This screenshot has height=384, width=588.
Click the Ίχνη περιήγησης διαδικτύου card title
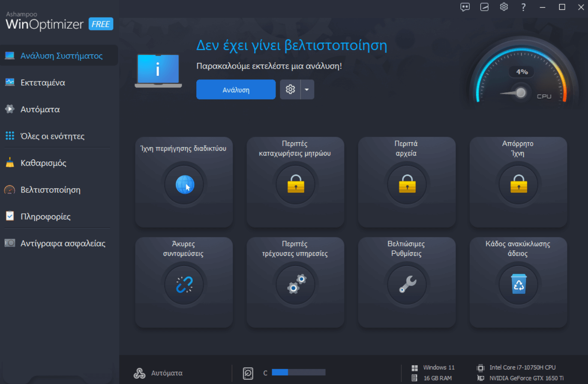point(183,149)
